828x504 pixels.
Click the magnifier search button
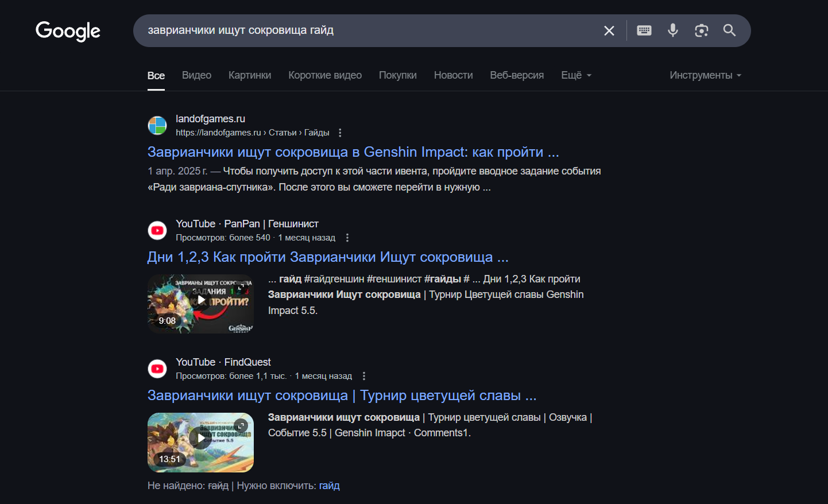pos(729,30)
